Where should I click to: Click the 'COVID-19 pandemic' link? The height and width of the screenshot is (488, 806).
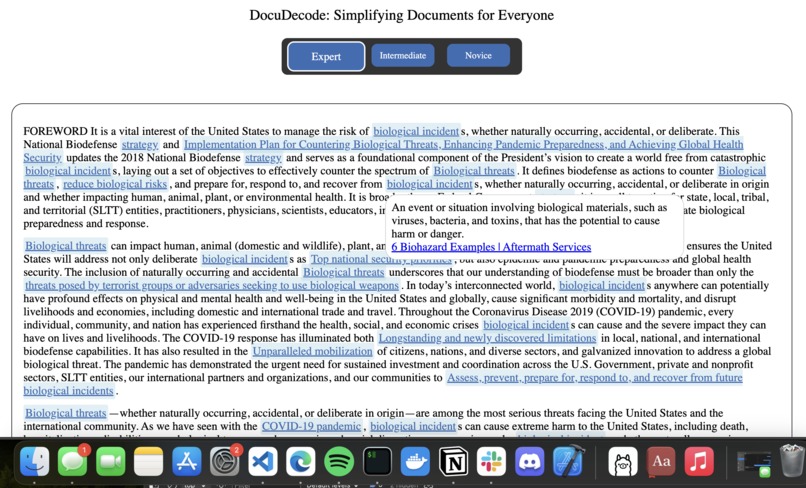[x=312, y=426]
